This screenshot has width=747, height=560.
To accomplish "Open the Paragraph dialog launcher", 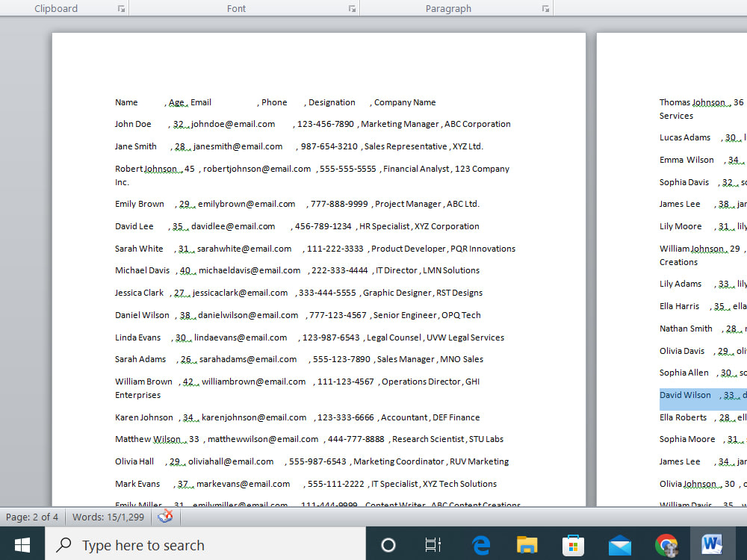I will pyautogui.click(x=545, y=8).
